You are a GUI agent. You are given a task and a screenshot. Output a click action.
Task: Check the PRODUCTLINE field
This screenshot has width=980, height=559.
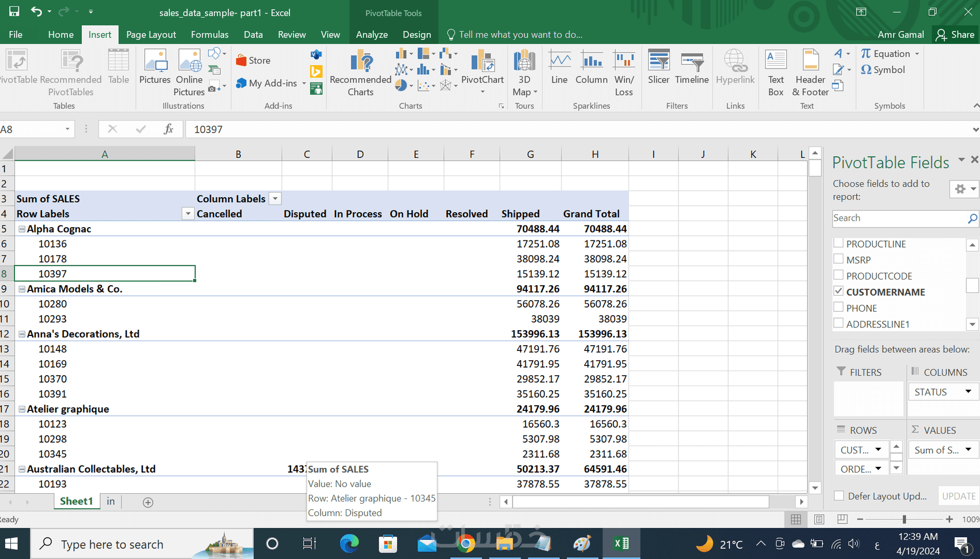pos(839,243)
